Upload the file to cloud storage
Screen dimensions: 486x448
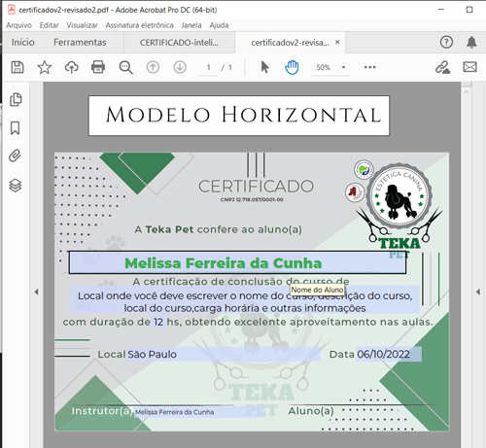coord(71,67)
